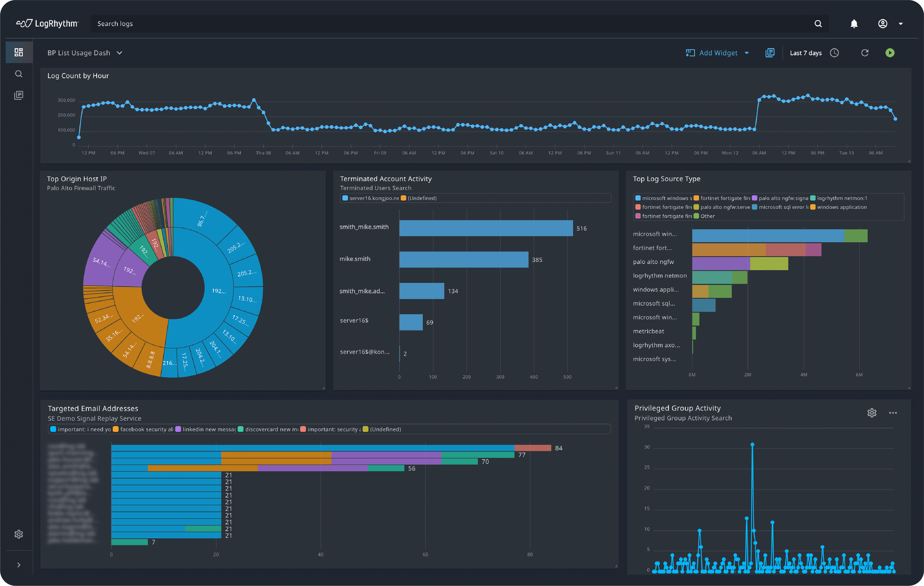Screen dimensions: 924x586
Task: Click the notification bell
Action: coord(854,23)
